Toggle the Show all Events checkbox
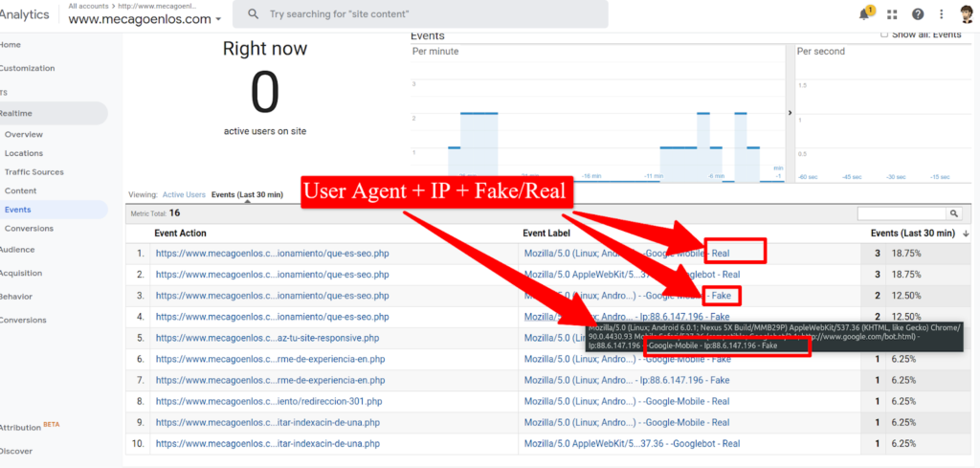 point(883,35)
